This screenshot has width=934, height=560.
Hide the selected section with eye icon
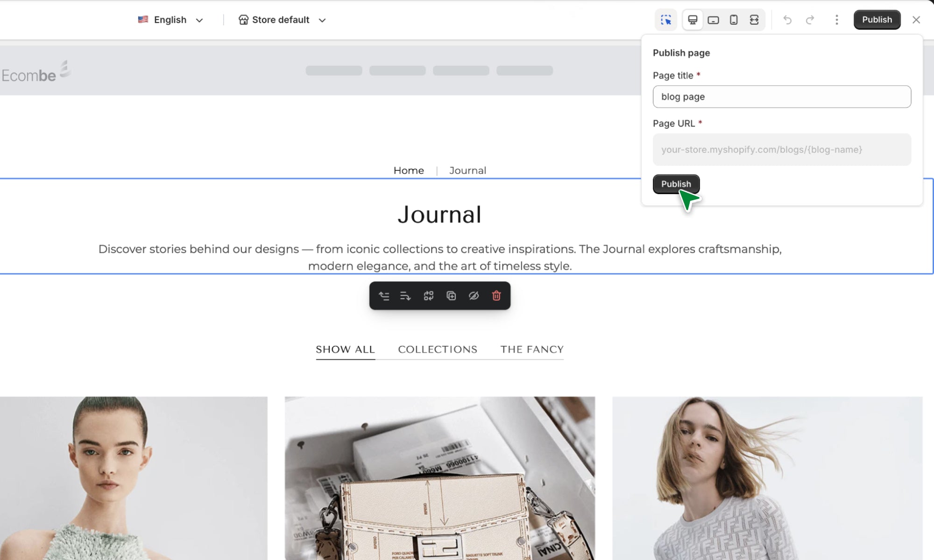[474, 296]
